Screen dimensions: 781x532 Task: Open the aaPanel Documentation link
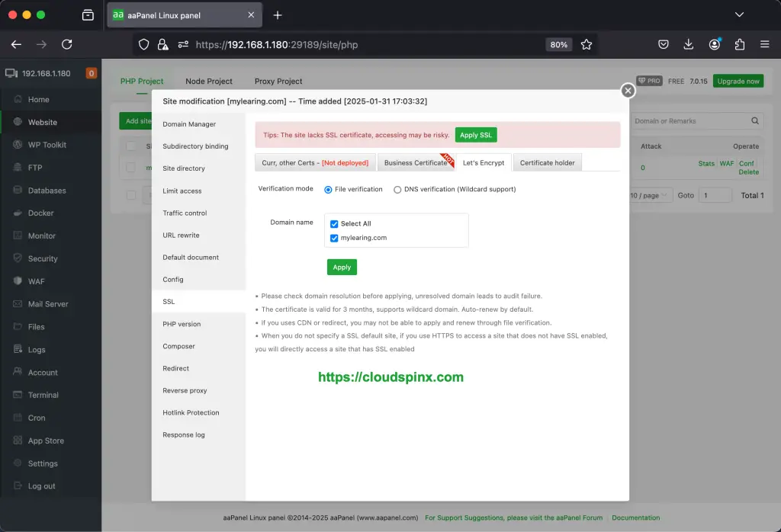tap(635, 518)
